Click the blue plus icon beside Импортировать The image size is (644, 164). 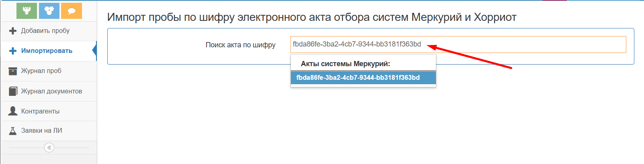pyautogui.click(x=13, y=51)
